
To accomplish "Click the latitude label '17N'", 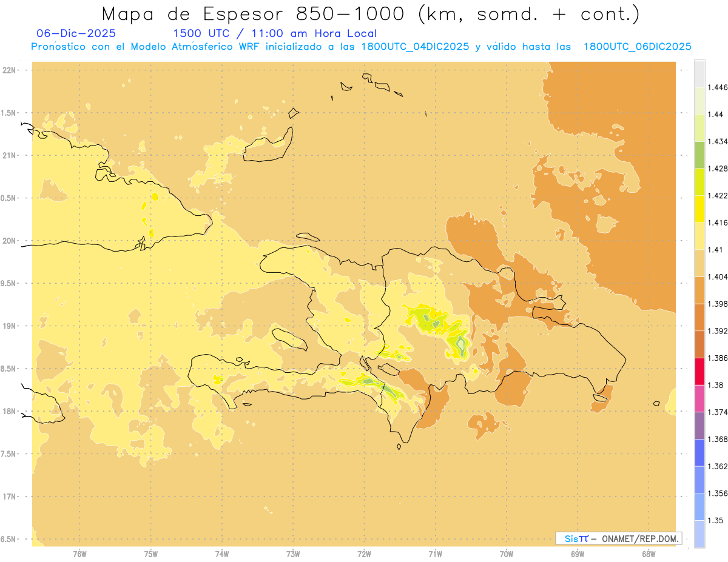I will (x=9, y=497).
